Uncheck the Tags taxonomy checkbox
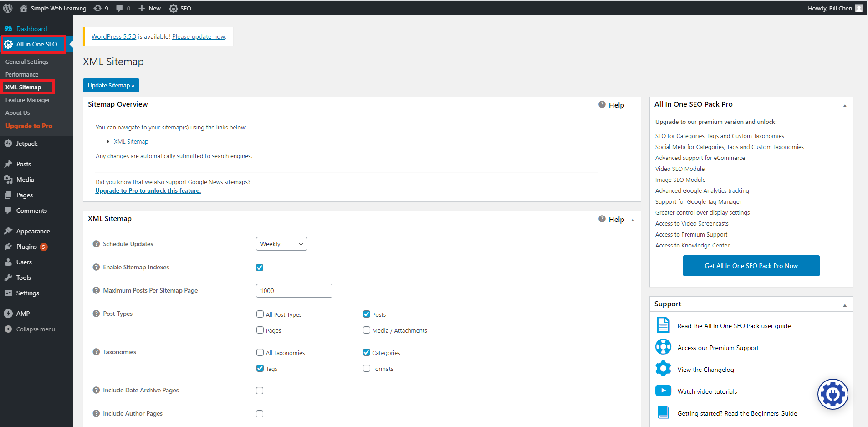Screen dimensions: 868x427 [260, 368]
